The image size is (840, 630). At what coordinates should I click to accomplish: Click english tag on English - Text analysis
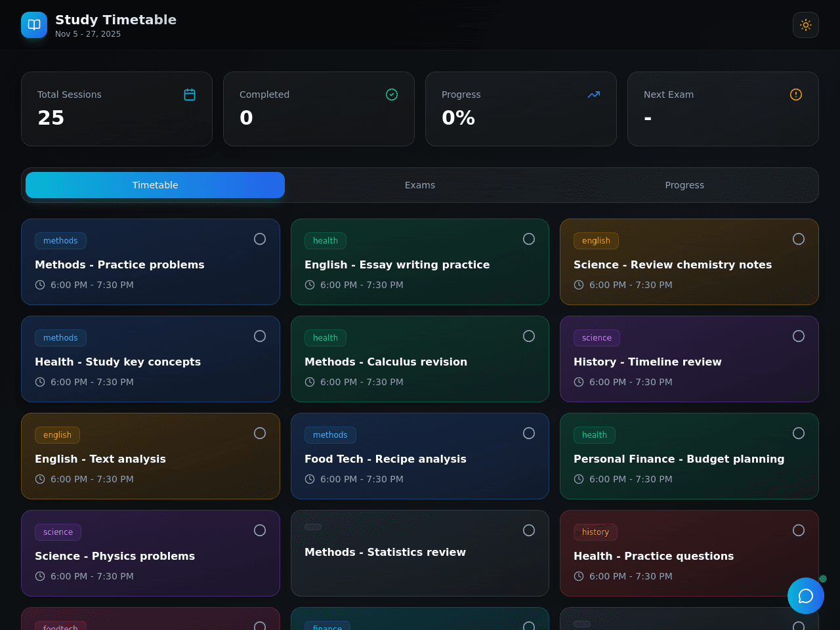[57, 435]
